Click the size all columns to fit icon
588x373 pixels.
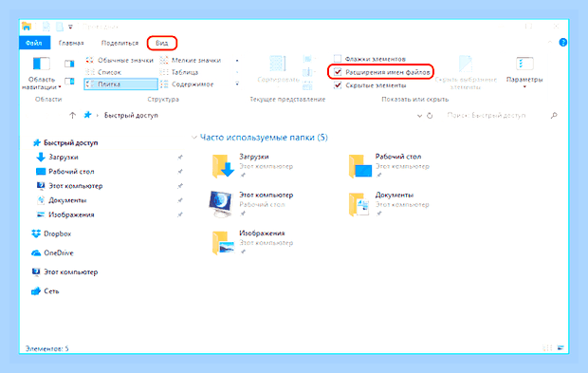[x=307, y=85]
